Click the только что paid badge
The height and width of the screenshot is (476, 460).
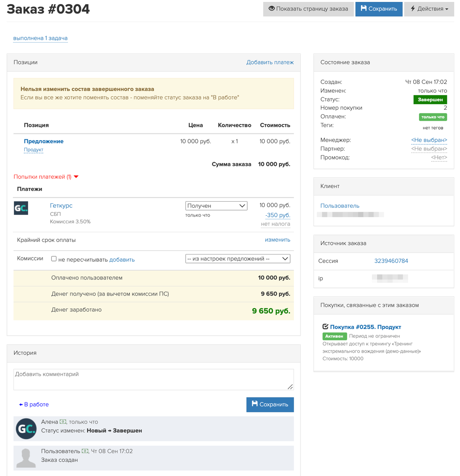coord(433,117)
